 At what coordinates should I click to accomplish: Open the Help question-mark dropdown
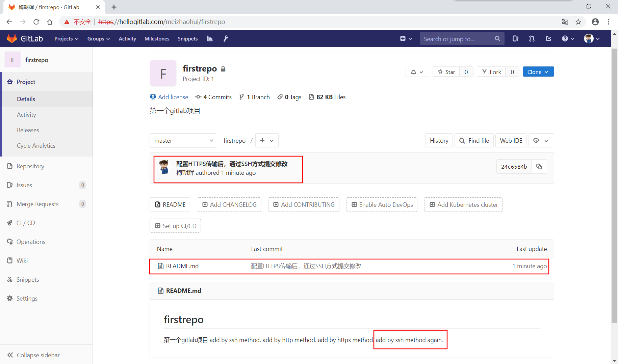tap(568, 38)
